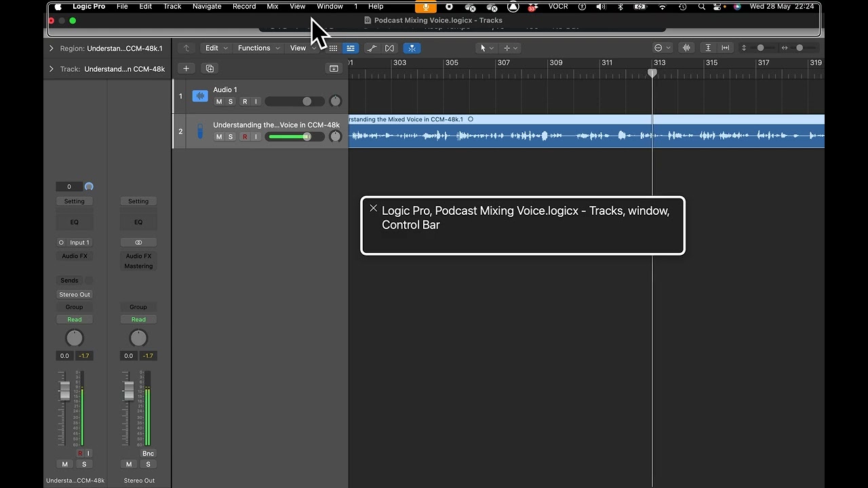Open the snap circle options menu
Viewport: 868px width, 488px height.
[x=662, y=48]
